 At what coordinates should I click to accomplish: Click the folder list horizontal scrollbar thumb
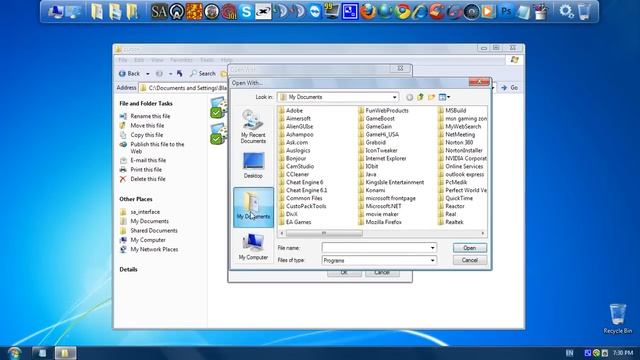point(324,233)
